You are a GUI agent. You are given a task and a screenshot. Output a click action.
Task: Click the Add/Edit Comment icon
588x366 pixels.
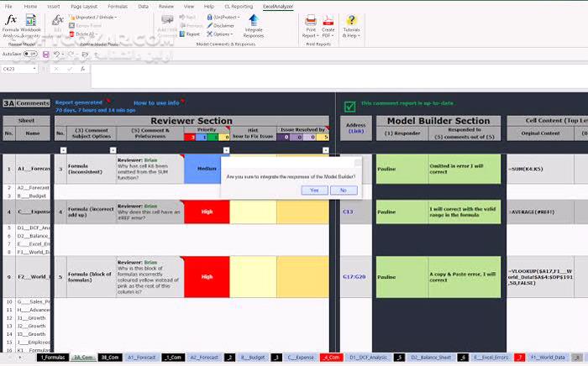click(x=167, y=20)
